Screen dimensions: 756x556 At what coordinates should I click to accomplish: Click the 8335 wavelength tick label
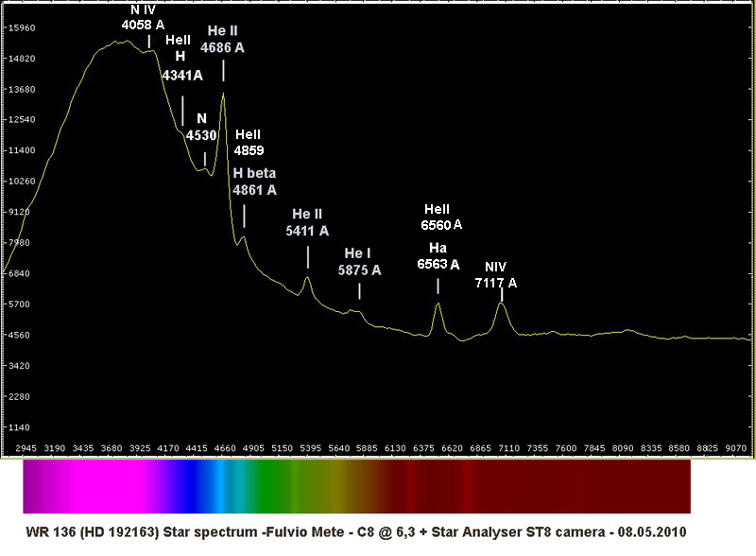pyautogui.click(x=651, y=448)
